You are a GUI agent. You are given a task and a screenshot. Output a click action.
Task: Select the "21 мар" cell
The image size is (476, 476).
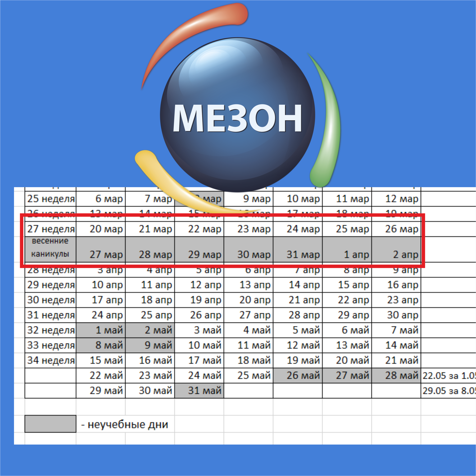pos(150,229)
